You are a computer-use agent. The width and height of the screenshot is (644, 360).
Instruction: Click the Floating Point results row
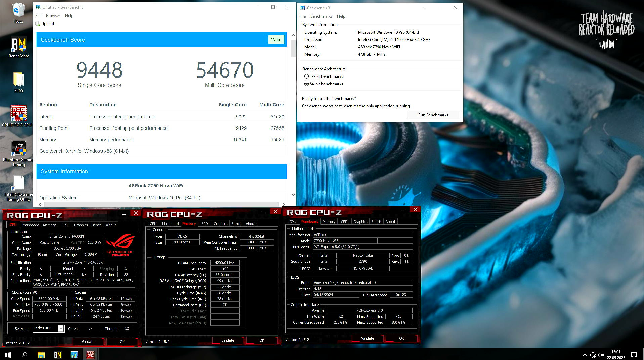pos(162,128)
